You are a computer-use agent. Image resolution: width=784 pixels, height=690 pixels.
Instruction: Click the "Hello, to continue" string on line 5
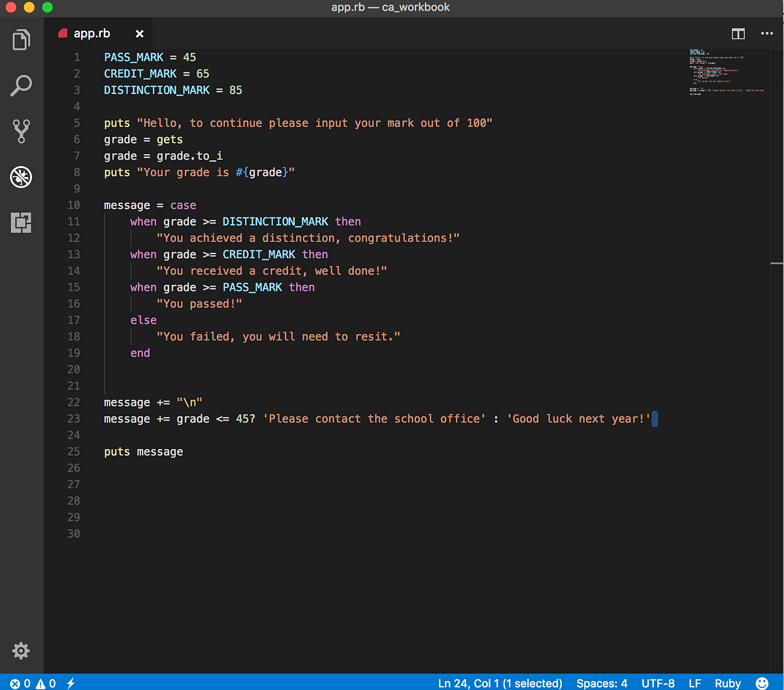[315, 123]
